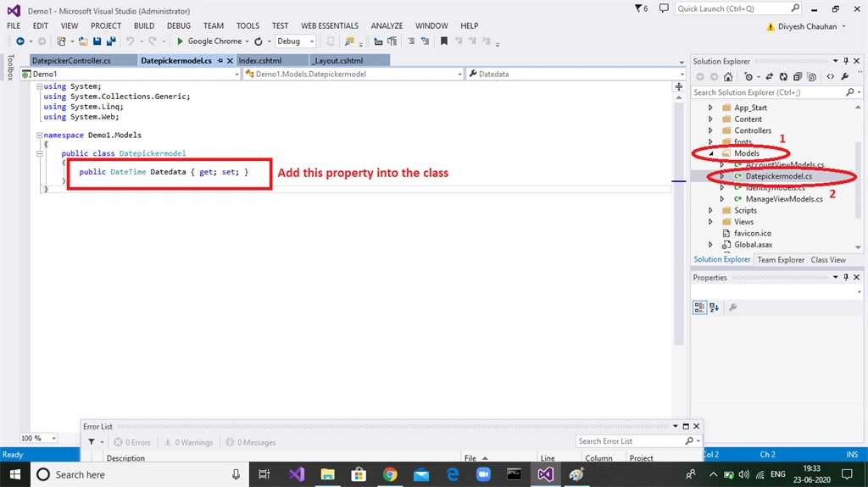Click the Comment Selection toolbar icon
This screenshot has width=868, height=487.
point(411,41)
